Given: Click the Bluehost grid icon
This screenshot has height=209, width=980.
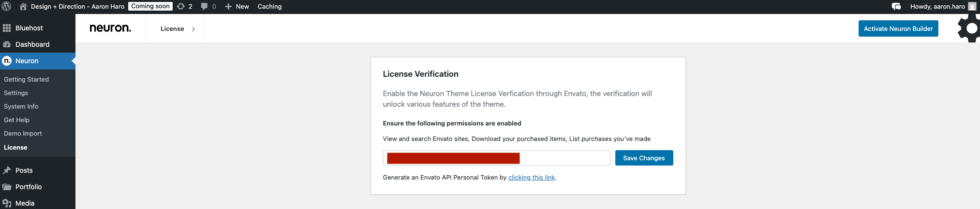Looking at the screenshot, I should 7,28.
